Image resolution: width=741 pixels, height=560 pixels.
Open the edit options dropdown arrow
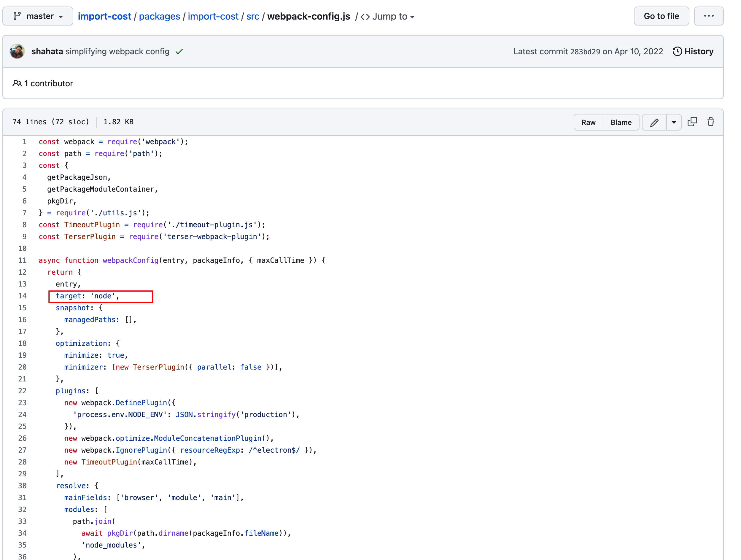pos(674,122)
